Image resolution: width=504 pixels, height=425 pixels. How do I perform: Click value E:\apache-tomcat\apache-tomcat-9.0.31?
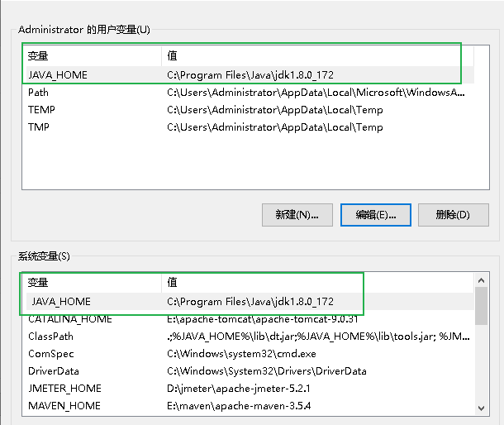tap(262, 319)
